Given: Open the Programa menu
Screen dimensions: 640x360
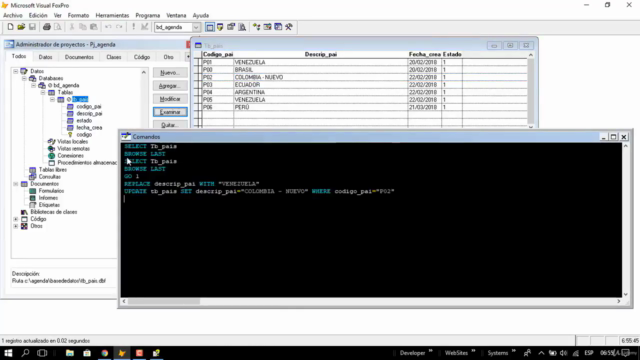Looking at the screenshot, I should (148, 16).
